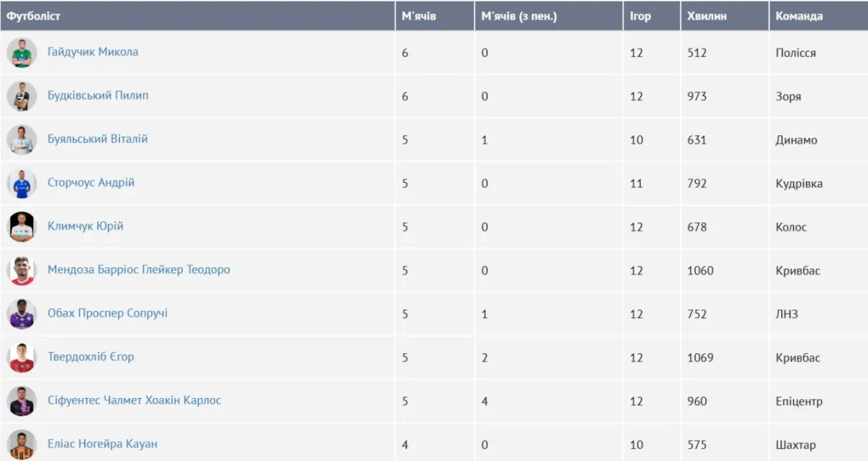Open Буяльський Віталій's avatar image
The width and height of the screenshot is (868, 461).
pyautogui.click(x=22, y=139)
